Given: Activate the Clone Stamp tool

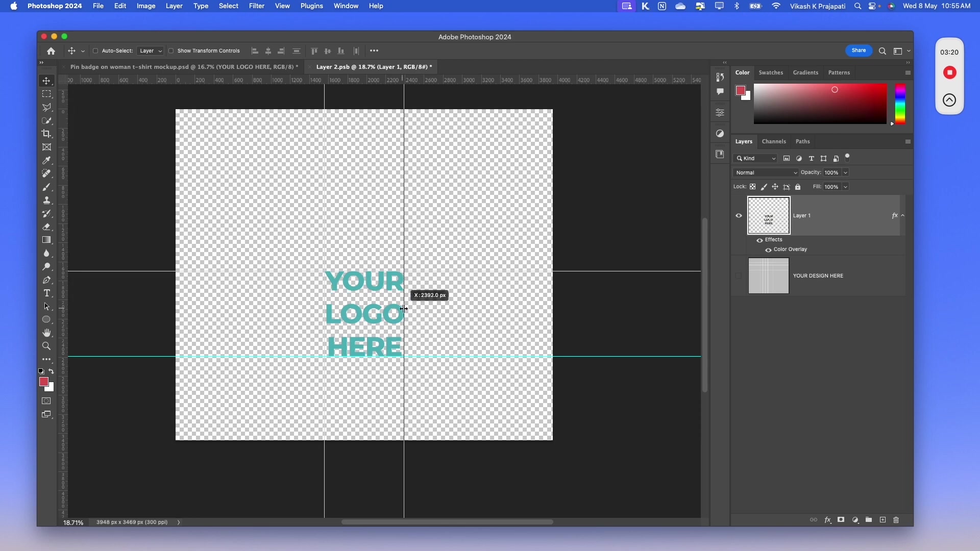Looking at the screenshot, I should pos(46,200).
